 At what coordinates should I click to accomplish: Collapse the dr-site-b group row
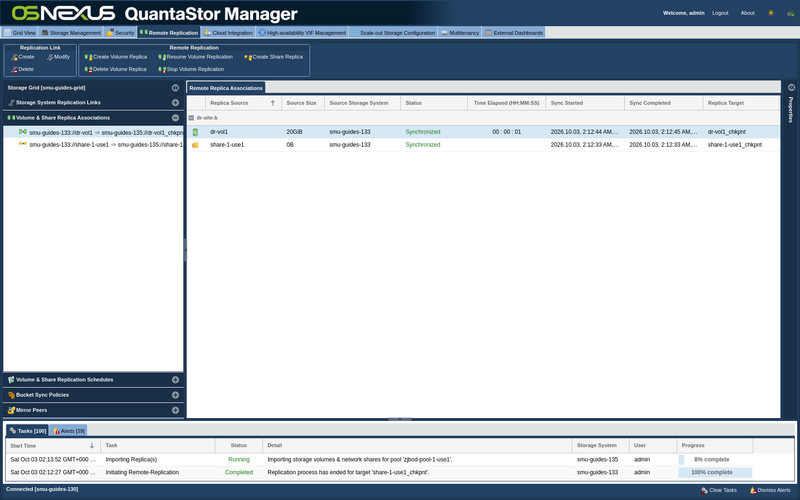(x=191, y=118)
